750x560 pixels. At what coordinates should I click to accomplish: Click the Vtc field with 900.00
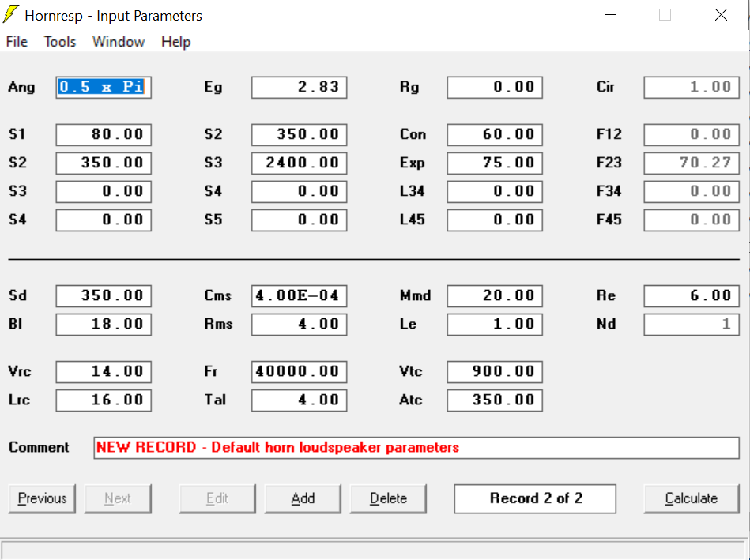[x=495, y=372]
